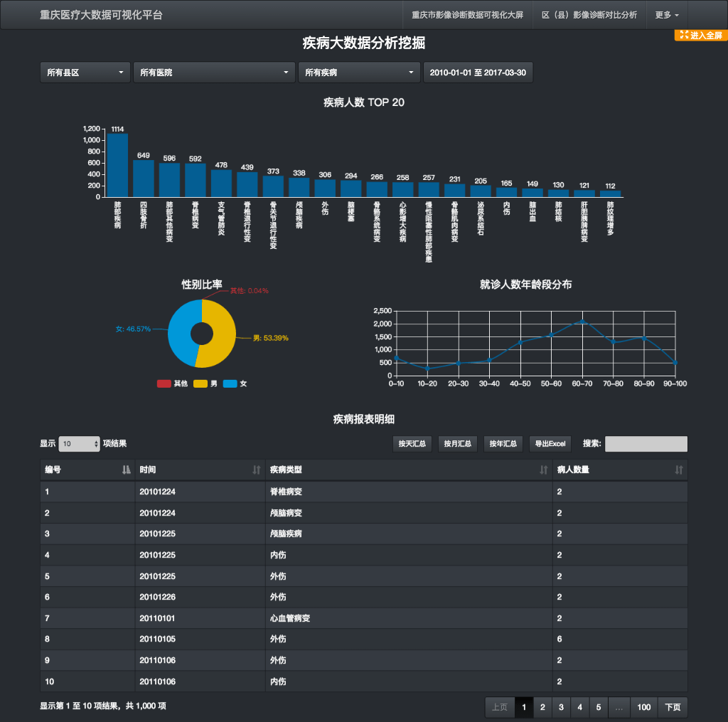This screenshot has height=722, width=728.
Task: Open the 所有医院 hospital dropdown
Action: 214,73
